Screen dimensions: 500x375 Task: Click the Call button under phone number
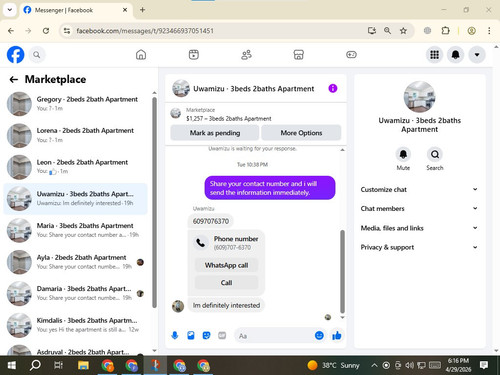click(226, 283)
